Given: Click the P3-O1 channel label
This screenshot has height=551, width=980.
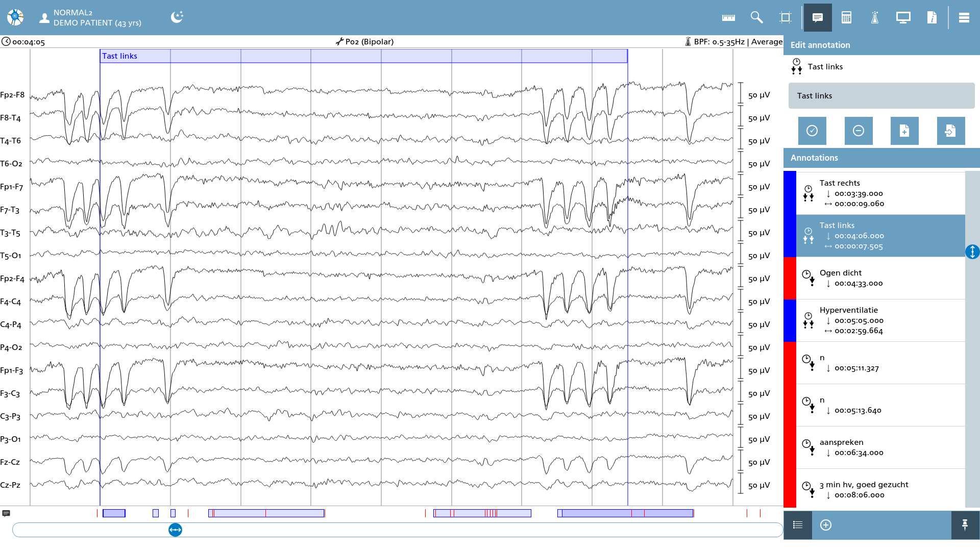Looking at the screenshot, I should (11, 439).
